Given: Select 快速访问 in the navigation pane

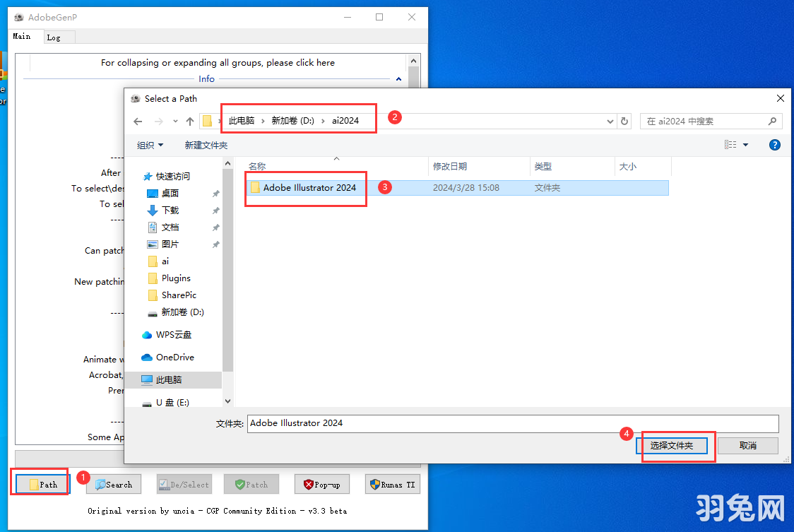Looking at the screenshot, I should (172, 177).
